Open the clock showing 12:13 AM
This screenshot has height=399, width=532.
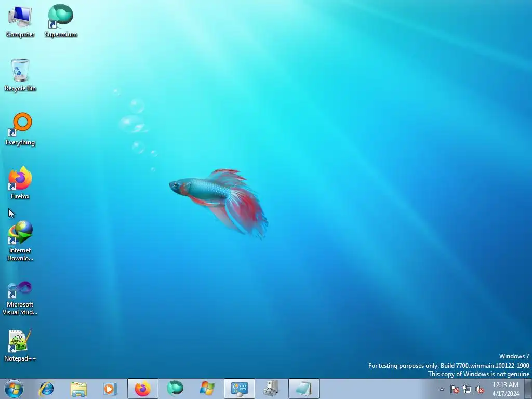coord(506,389)
